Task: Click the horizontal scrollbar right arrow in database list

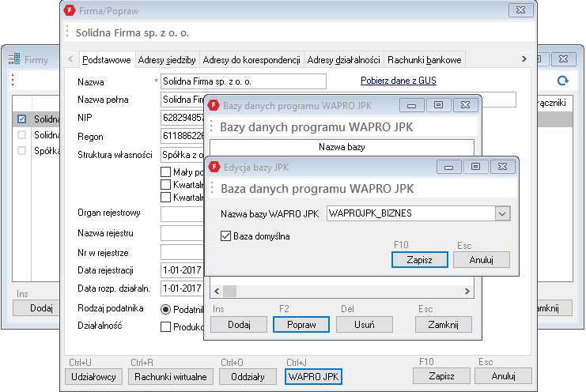Action: click(x=467, y=291)
